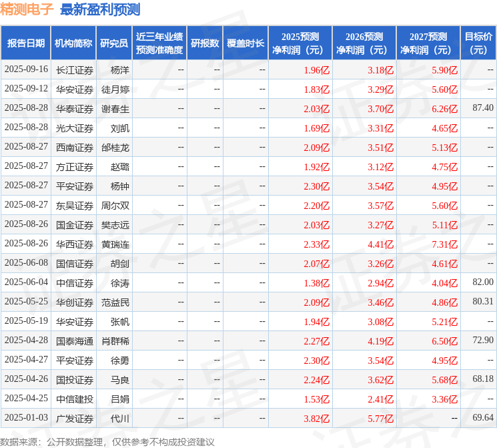Screen dimensions: 497x448
Task: Click analyst name 徒月婷
Action: (115, 89)
